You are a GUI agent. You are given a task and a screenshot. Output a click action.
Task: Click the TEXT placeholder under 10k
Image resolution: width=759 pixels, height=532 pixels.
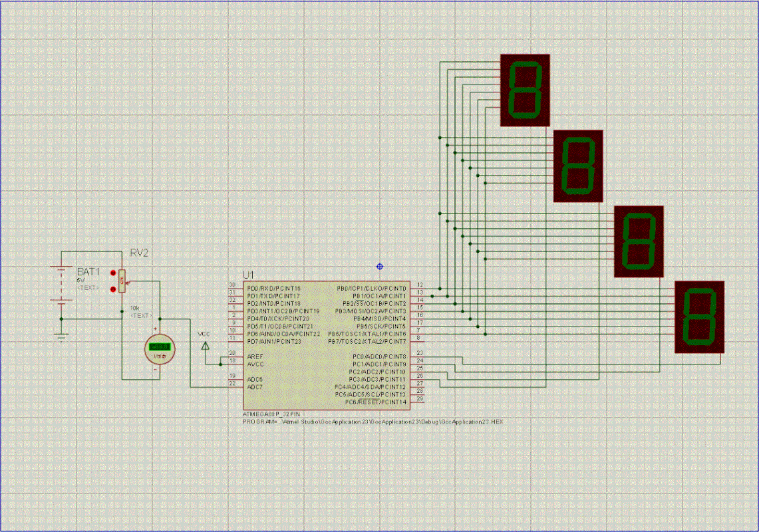click(141, 315)
